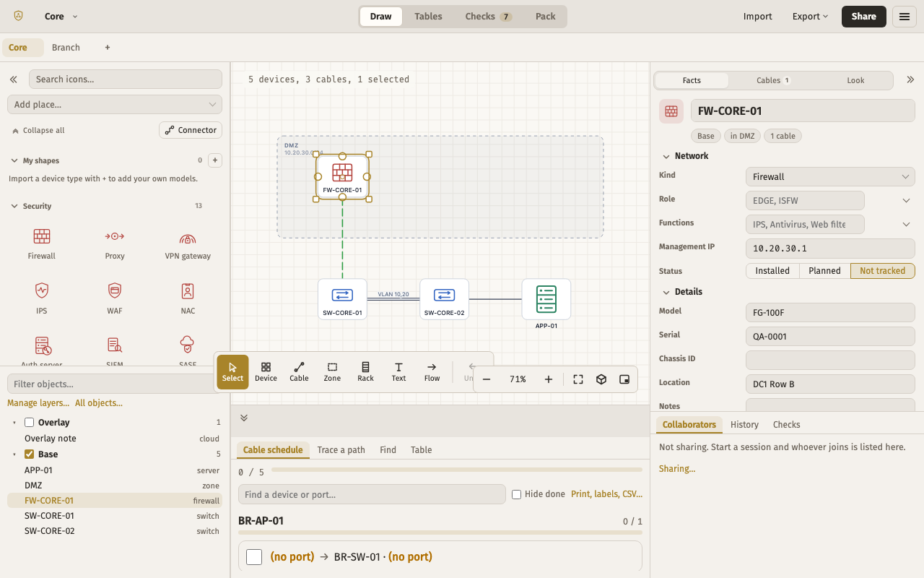The height and width of the screenshot is (578, 924).
Task: Click the Connector button
Action: (191, 130)
